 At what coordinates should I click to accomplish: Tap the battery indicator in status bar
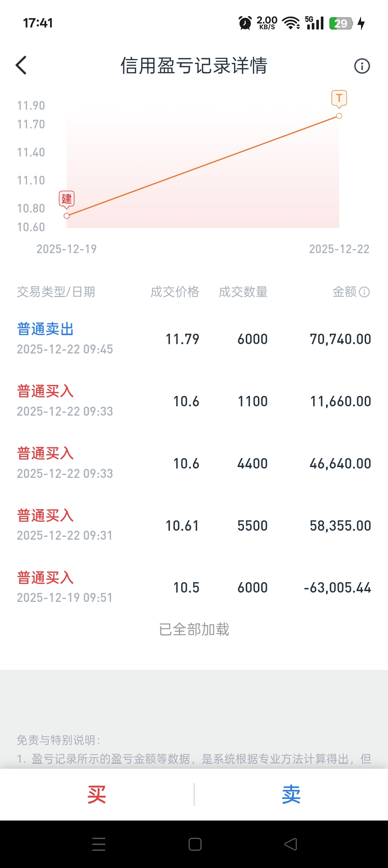(x=341, y=23)
